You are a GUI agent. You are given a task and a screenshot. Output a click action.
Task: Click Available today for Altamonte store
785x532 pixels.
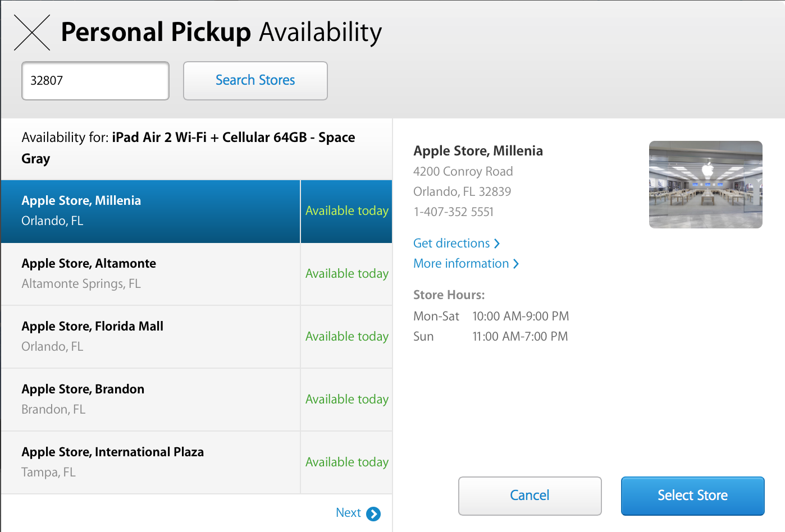point(346,274)
